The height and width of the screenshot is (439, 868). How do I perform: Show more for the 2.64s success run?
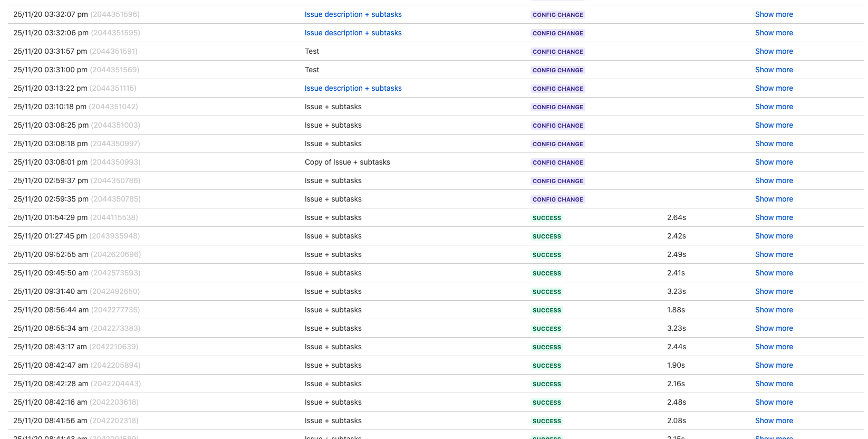774,217
